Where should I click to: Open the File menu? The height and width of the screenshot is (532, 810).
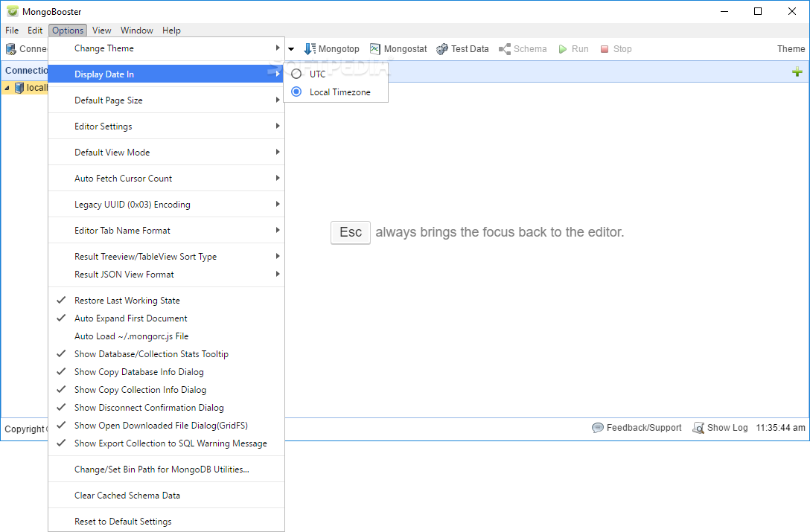point(12,31)
